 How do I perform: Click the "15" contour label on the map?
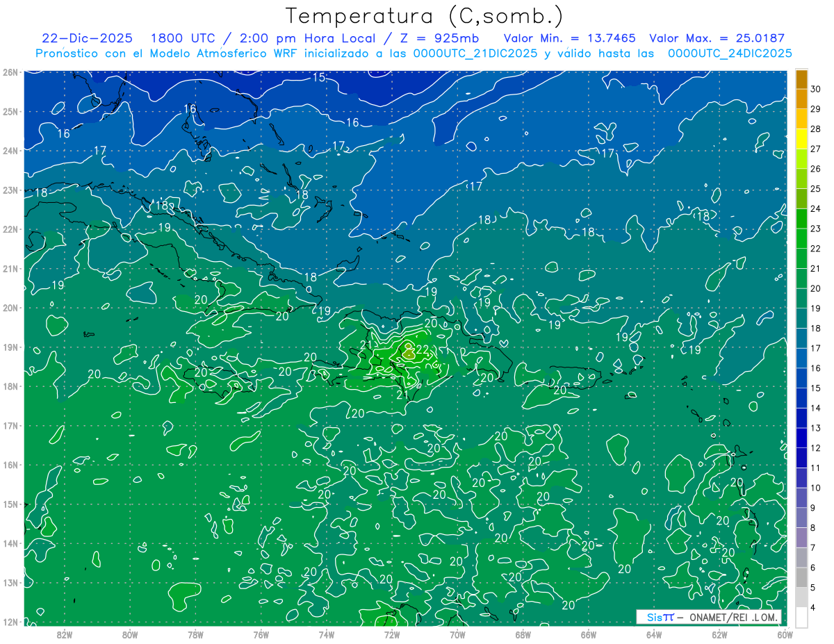tap(318, 77)
